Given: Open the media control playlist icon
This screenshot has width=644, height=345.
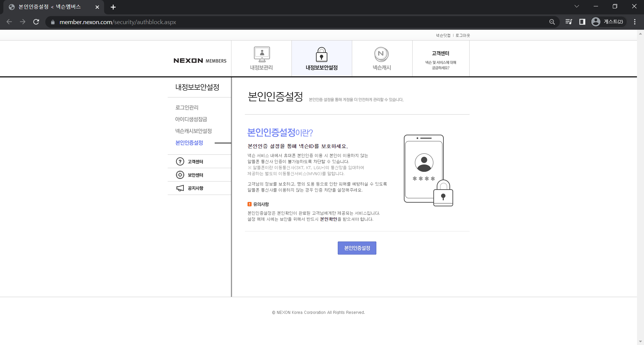Looking at the screenshot, I should (569, 22).
